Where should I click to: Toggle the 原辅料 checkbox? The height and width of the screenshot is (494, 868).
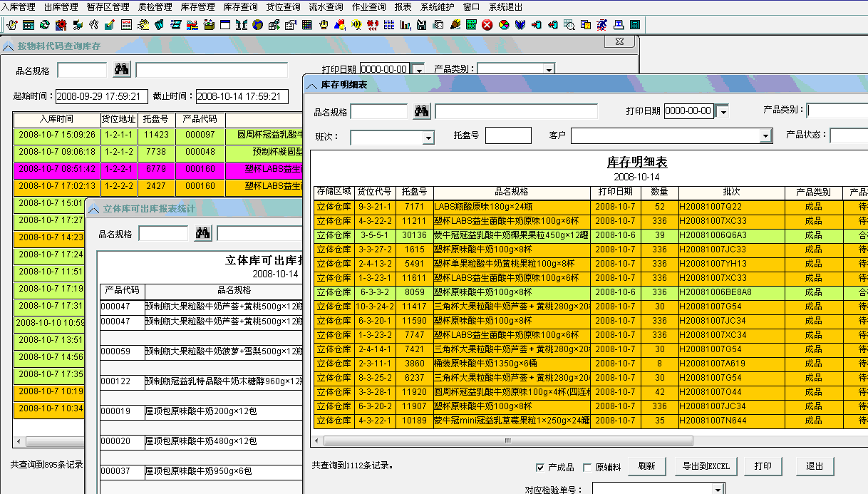587,468
